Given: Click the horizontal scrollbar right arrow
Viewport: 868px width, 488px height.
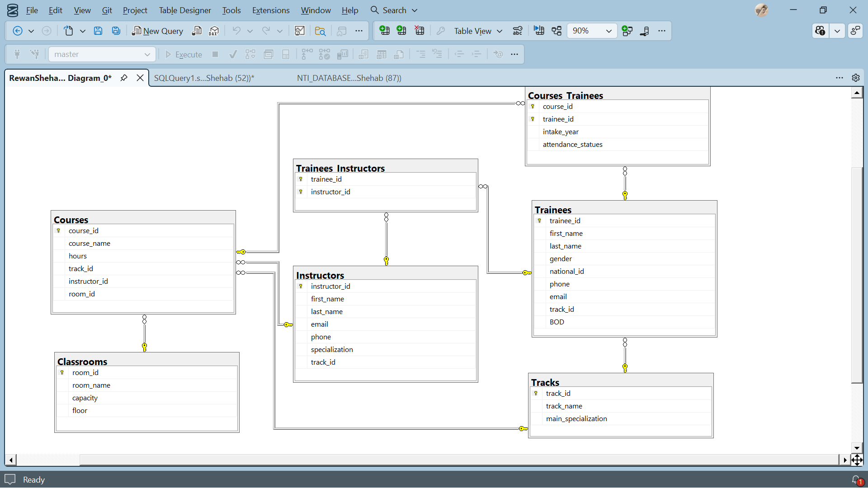Looking at the screenshot, I should click(x=845, y=460).
